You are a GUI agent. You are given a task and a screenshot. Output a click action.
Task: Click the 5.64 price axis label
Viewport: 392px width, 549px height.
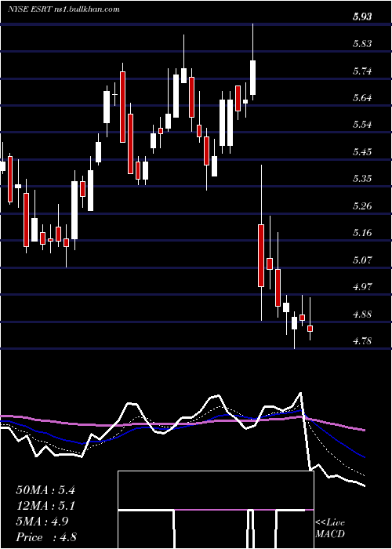point(362,98)
